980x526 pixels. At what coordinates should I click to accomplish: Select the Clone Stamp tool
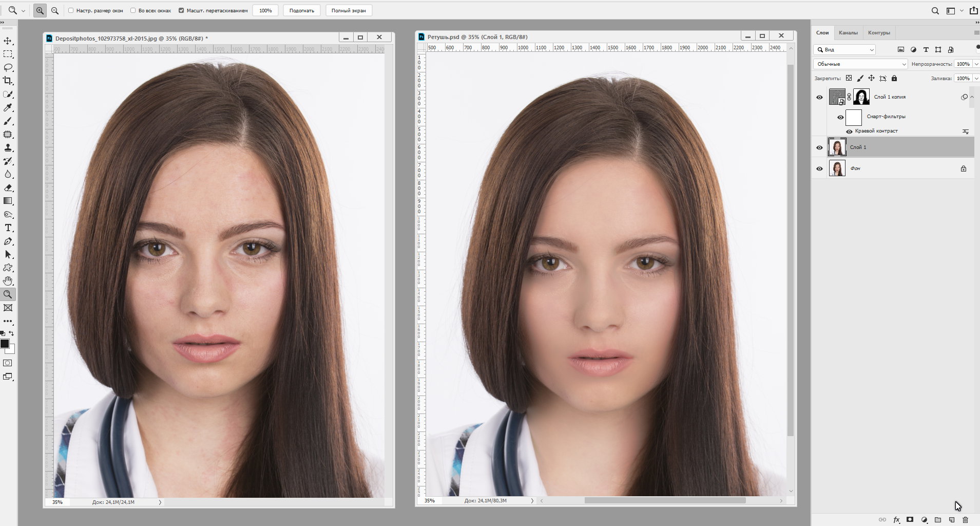[x=8, y=148]
